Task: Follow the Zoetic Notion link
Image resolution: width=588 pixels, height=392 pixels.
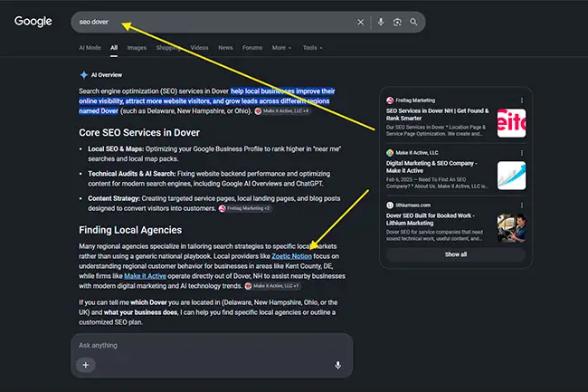Action: [291, 256]
